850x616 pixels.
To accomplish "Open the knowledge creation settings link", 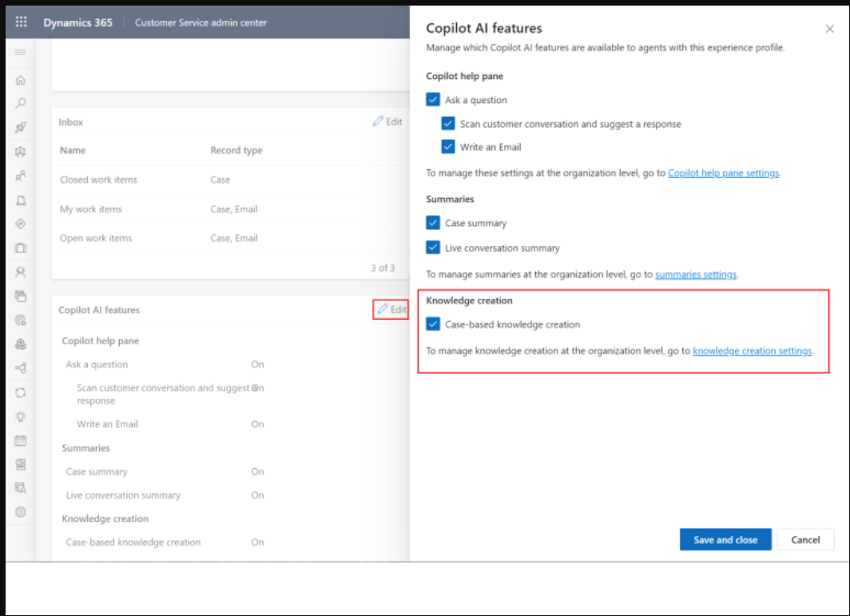I will 752,350.
